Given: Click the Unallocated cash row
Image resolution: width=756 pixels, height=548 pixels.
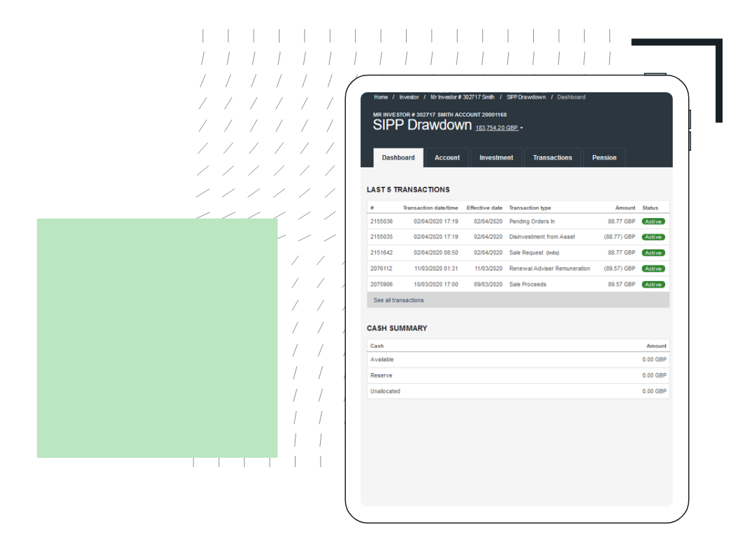Looking at the screenshot, I should (518, 391).
